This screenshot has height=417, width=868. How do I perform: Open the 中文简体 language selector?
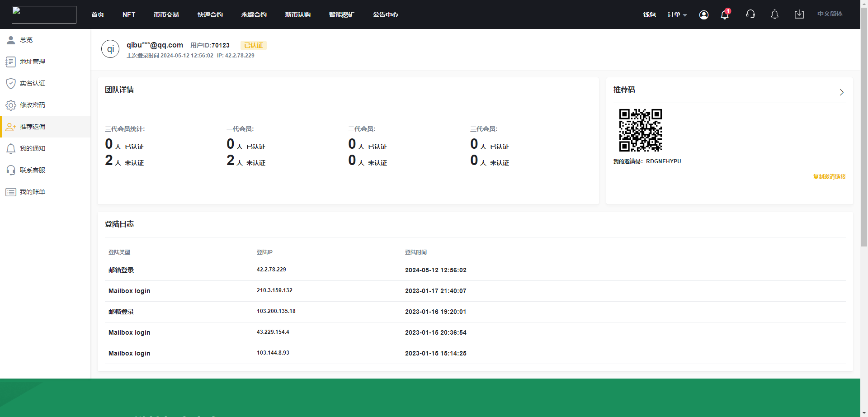coord(830,14)
